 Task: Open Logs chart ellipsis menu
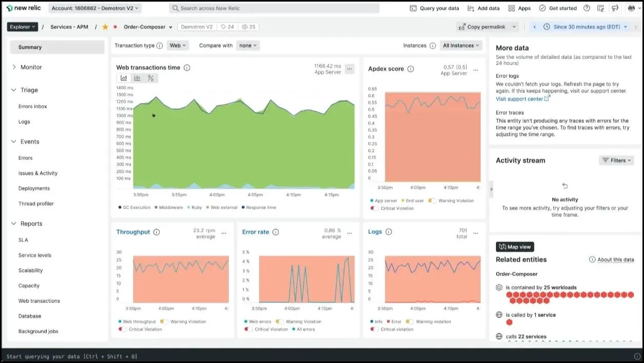[x=475, y=233]
